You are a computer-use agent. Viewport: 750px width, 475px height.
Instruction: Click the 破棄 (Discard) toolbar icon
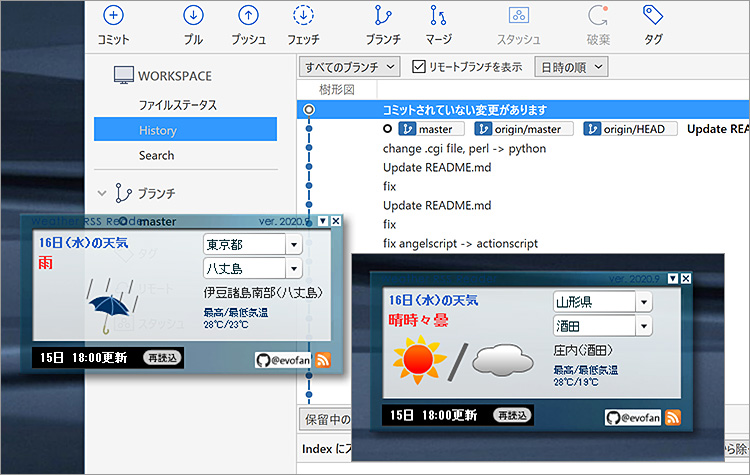pyautogui.click(x=598, y=15)
